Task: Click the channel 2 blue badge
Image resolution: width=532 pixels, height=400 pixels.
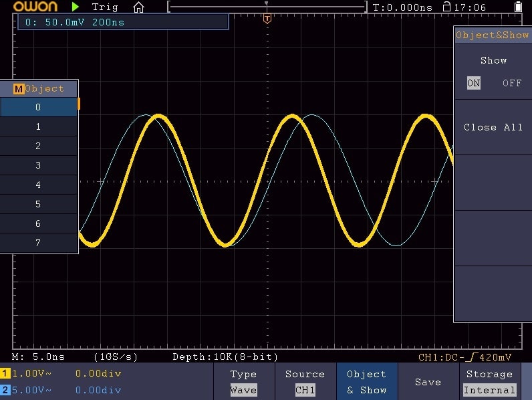Action: coord(5,390)
